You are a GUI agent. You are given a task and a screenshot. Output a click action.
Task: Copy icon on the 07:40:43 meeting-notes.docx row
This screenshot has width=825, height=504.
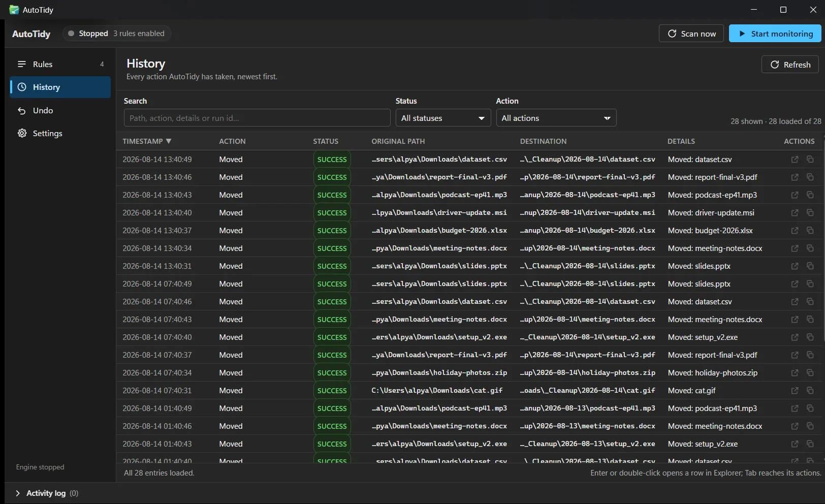(810, 320)
